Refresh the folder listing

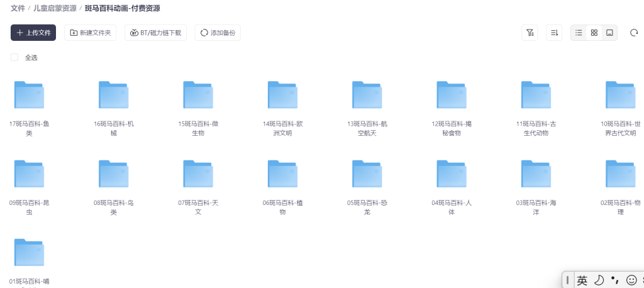pyautogui.click(x=634, y=33)
